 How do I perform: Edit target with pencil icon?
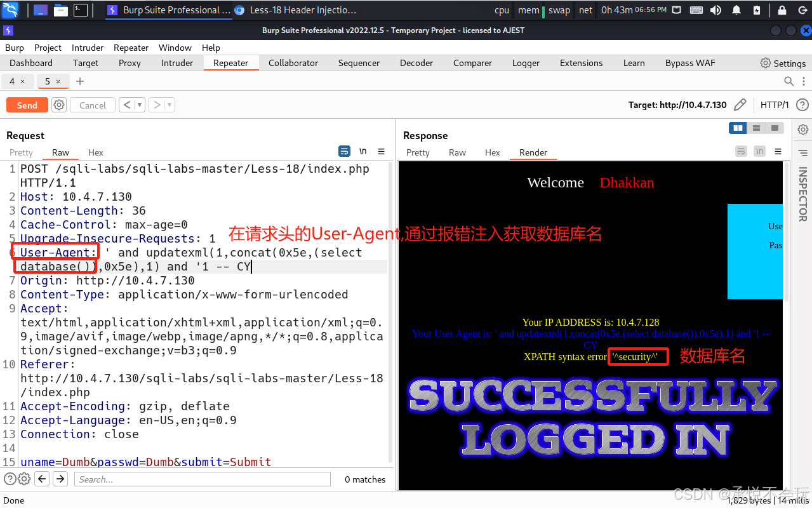click(740, 105)
